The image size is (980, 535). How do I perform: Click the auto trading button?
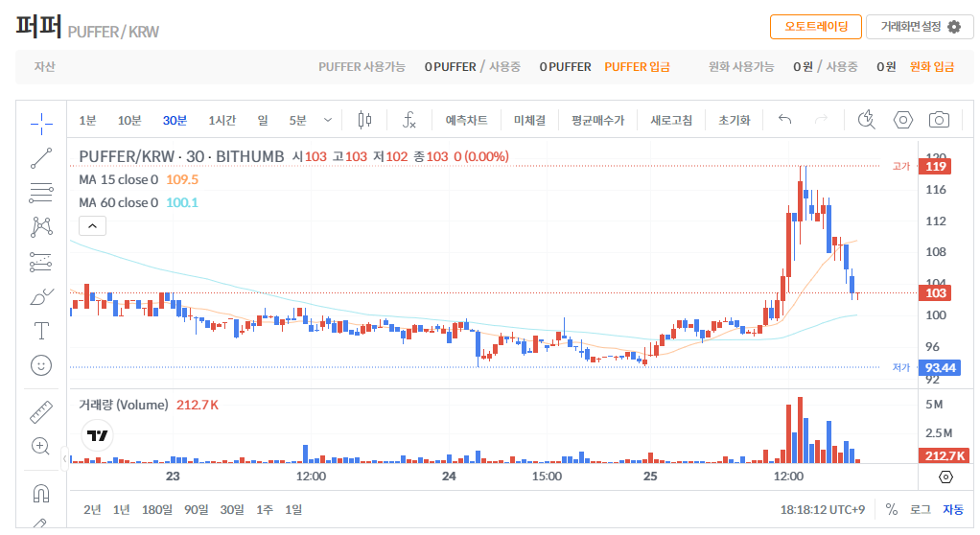pyautogui.click(x=816, y=27)
